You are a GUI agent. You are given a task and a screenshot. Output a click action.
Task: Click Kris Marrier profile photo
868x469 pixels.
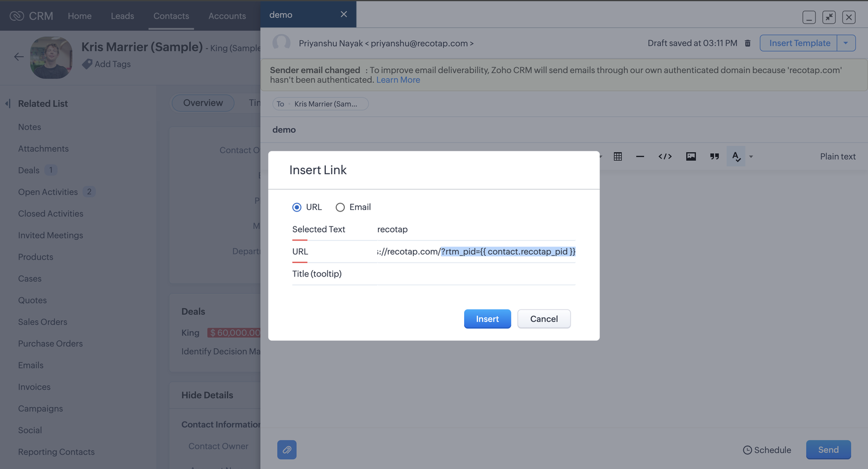[51, 57]
